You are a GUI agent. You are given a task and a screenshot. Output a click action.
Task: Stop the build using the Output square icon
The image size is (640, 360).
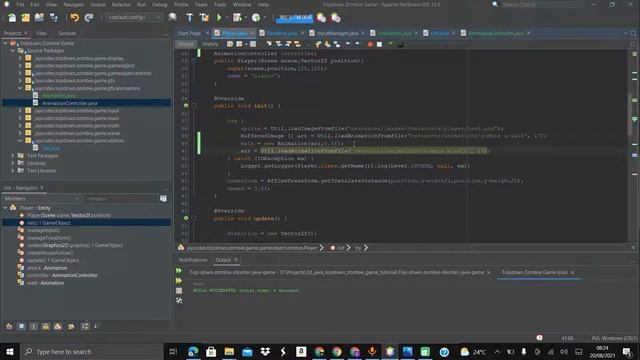pos(179,291)
